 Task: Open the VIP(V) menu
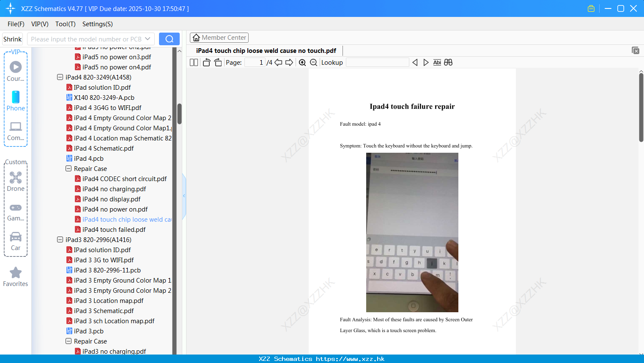coord(40,24)
